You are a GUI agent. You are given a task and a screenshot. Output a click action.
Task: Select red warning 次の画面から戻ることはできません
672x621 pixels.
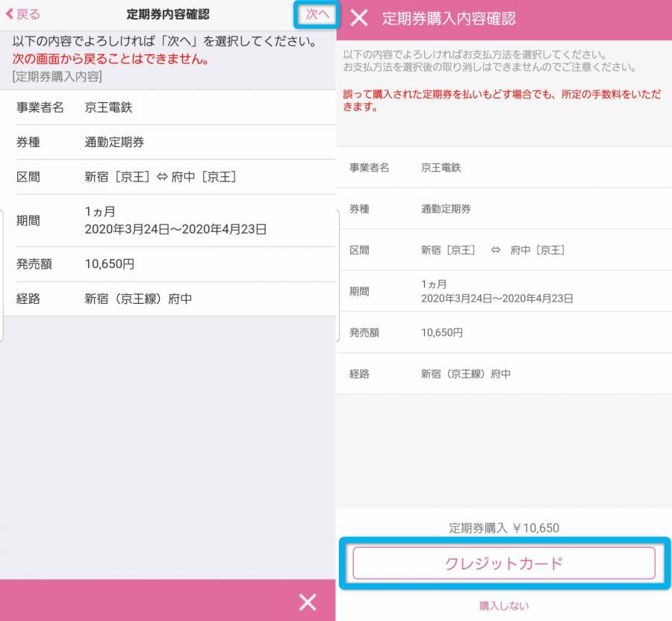111,59
